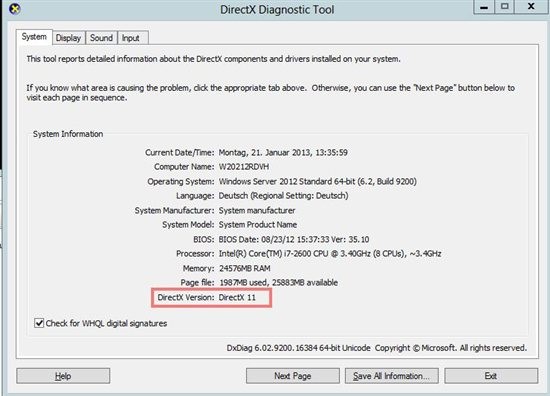Viewport: 550px width, 396px height.
Task: Click the computer name 'W20212RDVH'
Action: (x=244, y=167)
